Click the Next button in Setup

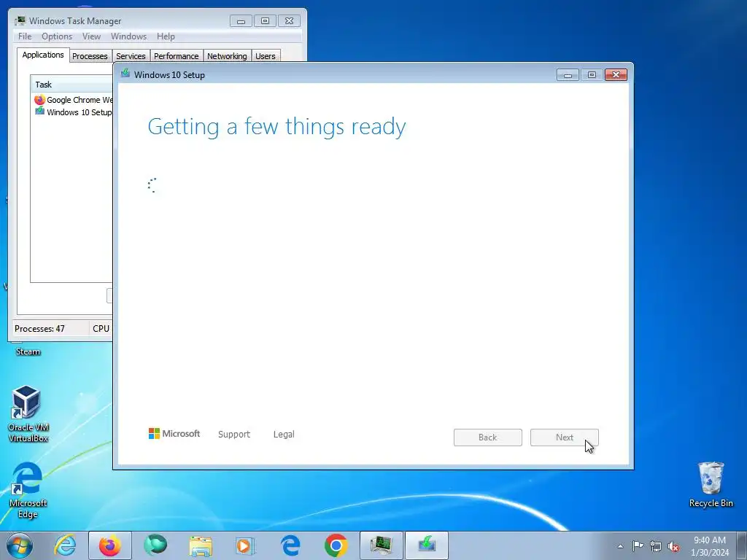click(565, 437)
